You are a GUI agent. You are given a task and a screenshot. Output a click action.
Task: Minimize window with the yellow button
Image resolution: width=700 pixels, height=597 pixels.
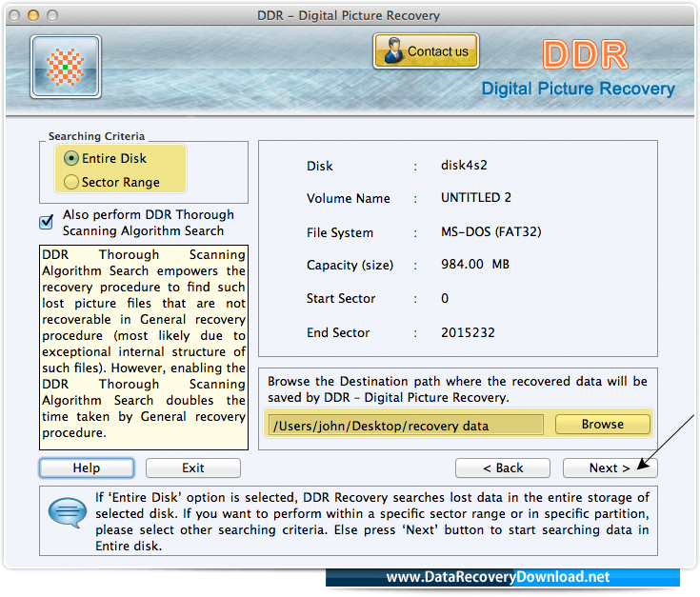click(x=33, y=15)
